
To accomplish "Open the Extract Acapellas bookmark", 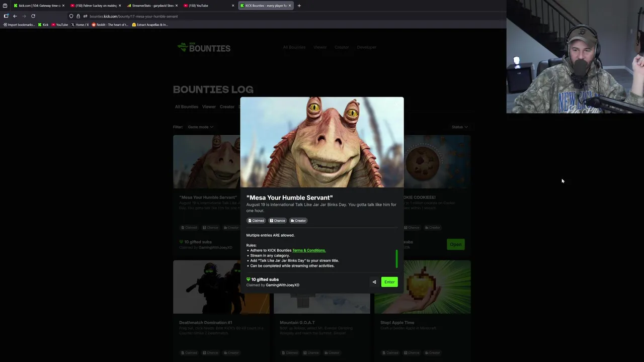I will 150,25.
